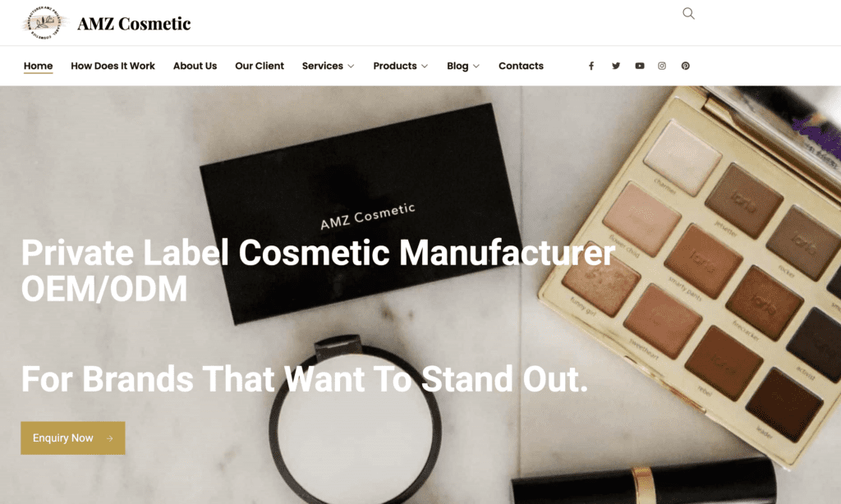Go to the YouTube social icon

coord(639,66)
